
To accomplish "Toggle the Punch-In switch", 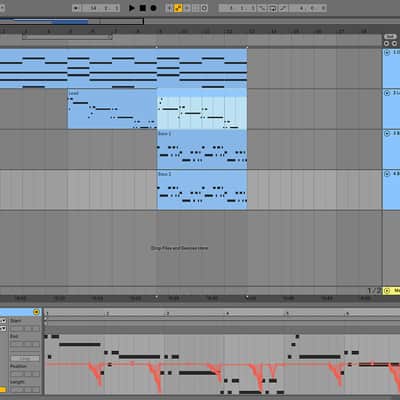I will (263, 8).
